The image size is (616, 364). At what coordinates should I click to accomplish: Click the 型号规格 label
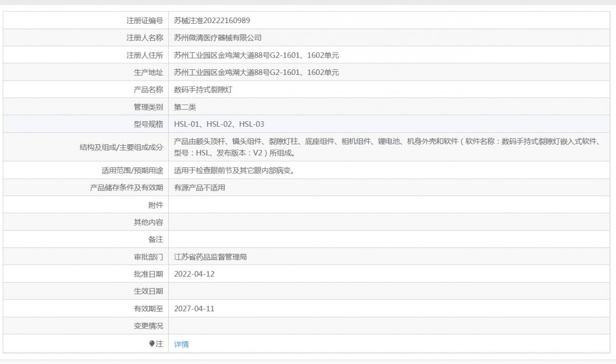coord(148,124)
